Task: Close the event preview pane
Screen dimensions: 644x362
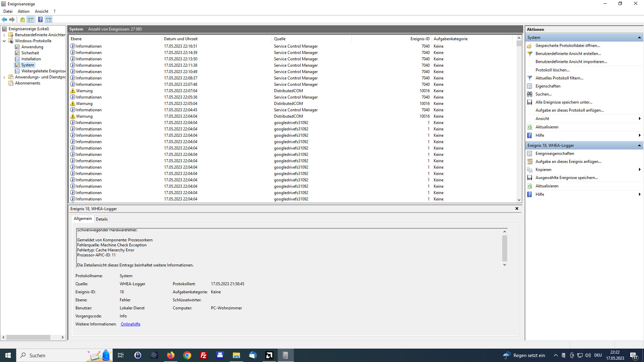Action: tap(517, 208)
